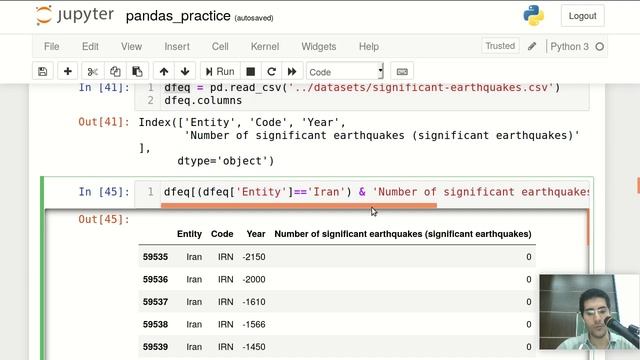Viewport: 640px width, 360px height.
Task: Save notebook with the floppy disk icon
Action: pos(42,72)
